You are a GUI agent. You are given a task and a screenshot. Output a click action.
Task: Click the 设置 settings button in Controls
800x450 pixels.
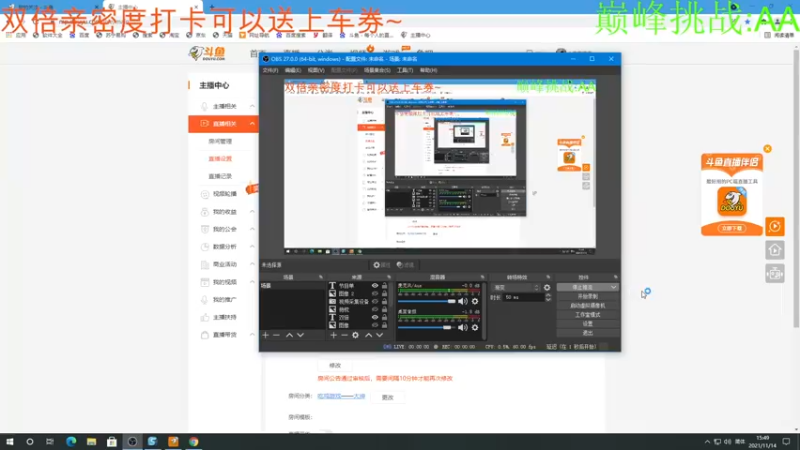click(x=588, y=324)
